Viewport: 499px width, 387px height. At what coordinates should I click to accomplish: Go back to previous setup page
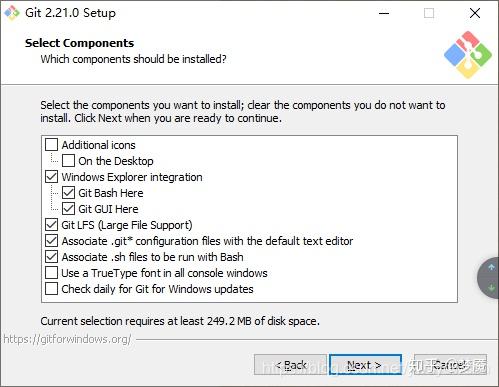point(290,365)
